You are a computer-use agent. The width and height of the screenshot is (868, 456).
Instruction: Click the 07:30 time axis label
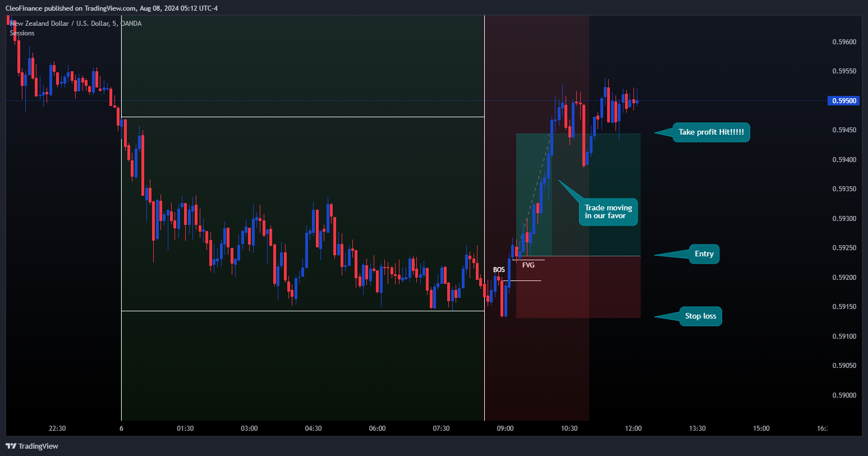click(x=441, y=429)
